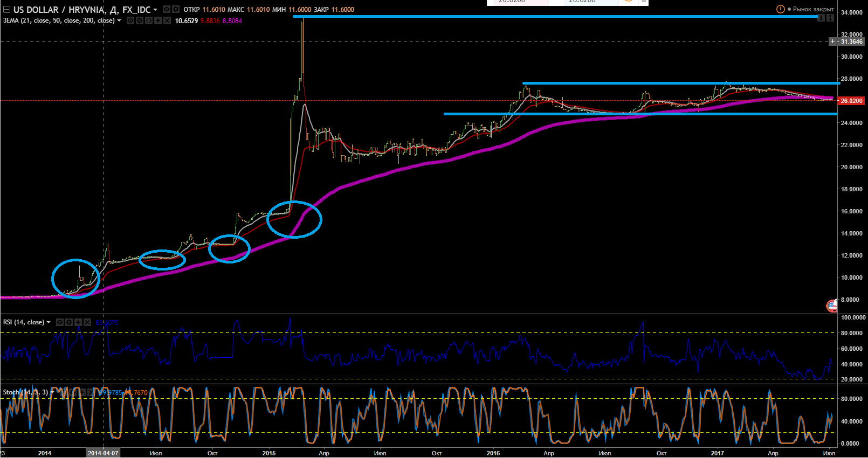Open 3EMA indicator settings gear

coord(140,20)
